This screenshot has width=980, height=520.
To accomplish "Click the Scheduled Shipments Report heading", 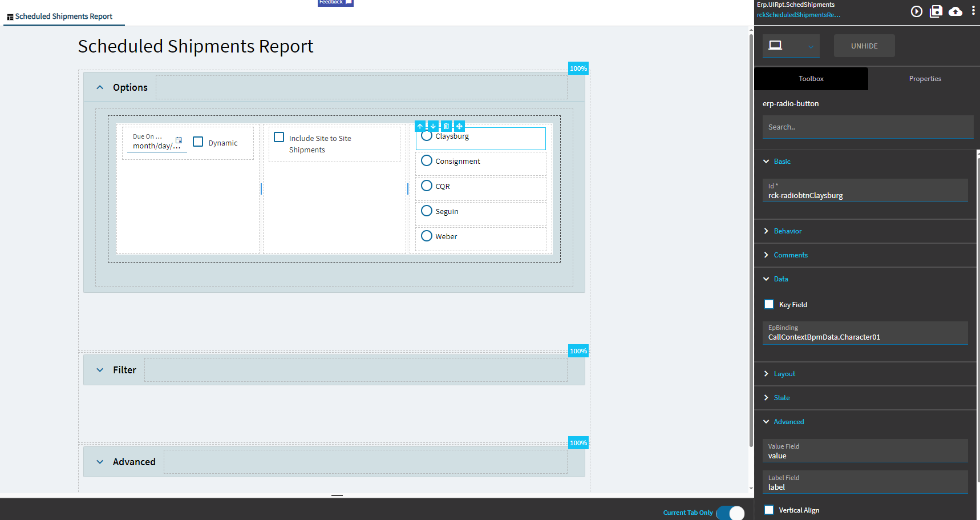I will tap(196, 46).
